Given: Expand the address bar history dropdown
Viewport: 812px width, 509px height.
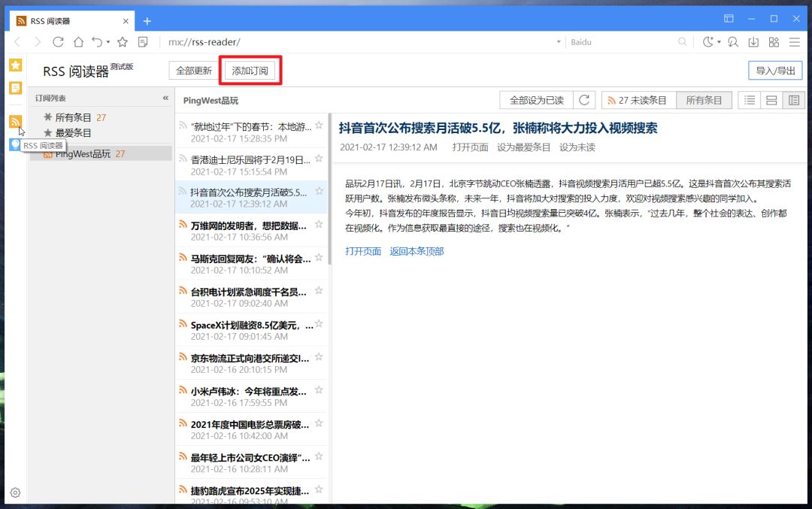Looking at the screenshot, I should [x=558, y=42].
